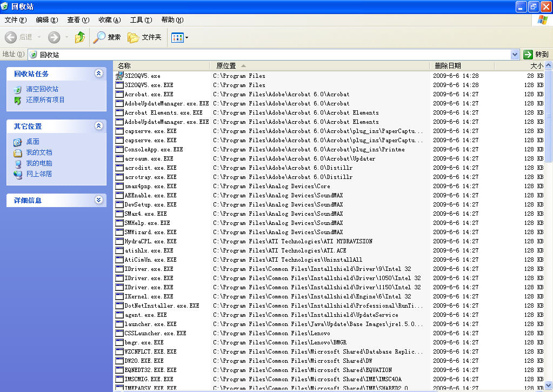The width and height of the screenshot is (553, 392).
Task: Collapse the Other Places (其它位置) panel
Action: (99, 125)
